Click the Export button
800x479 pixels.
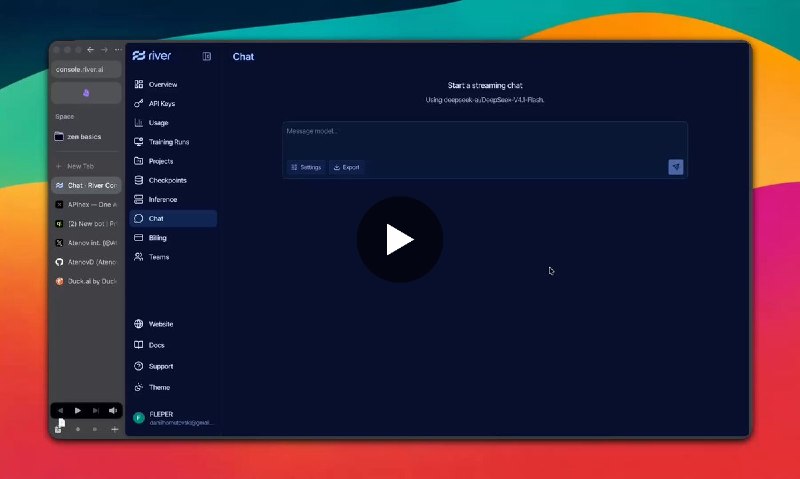[x=346, y=167]
